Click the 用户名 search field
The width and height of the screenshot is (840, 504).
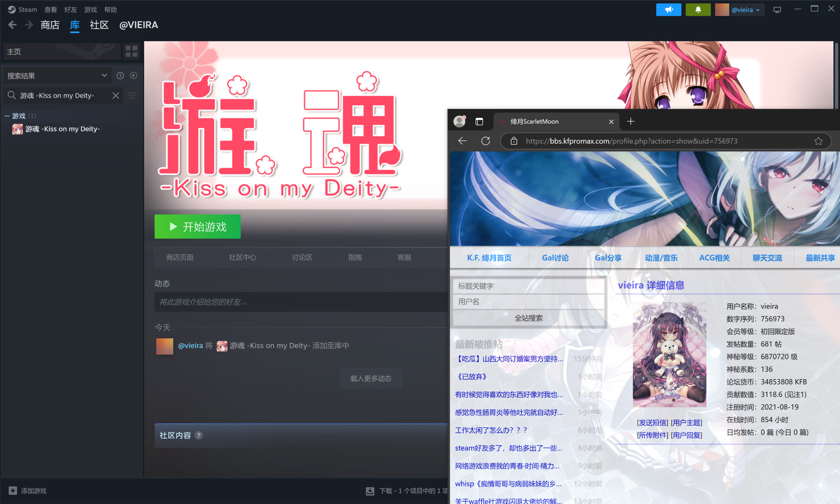click(529, 302)
